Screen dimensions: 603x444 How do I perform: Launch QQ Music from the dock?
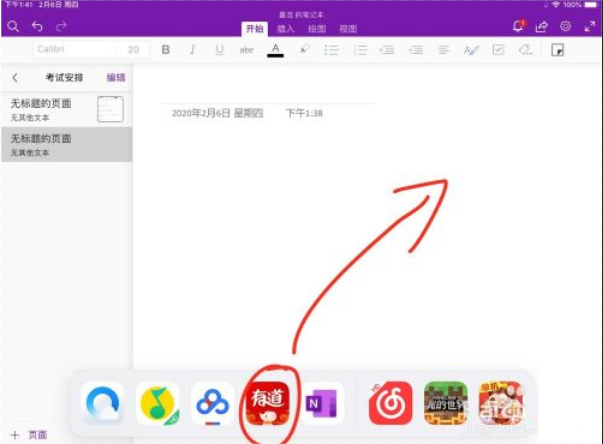[x=157, y=405]
